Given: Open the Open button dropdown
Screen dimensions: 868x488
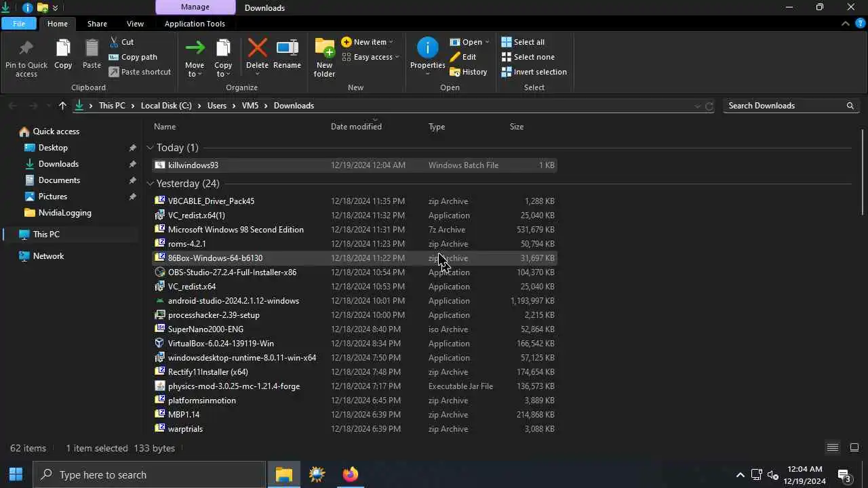Looking at the screenshot, I should [486, 42].
